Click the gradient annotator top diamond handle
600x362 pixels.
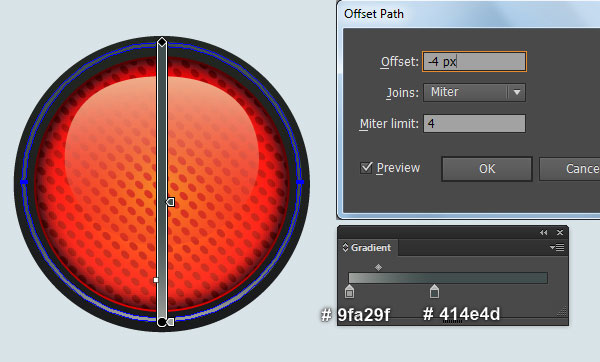click(162, 42)
